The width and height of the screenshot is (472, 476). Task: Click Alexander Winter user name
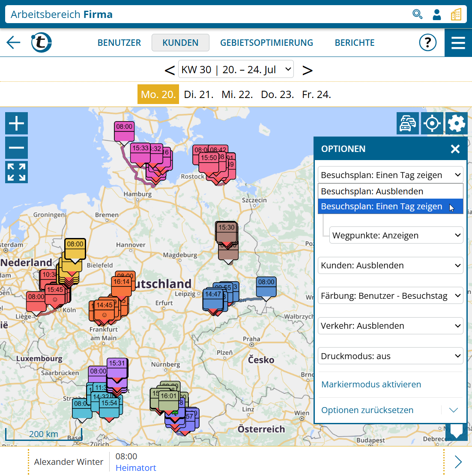coord(69,462)
